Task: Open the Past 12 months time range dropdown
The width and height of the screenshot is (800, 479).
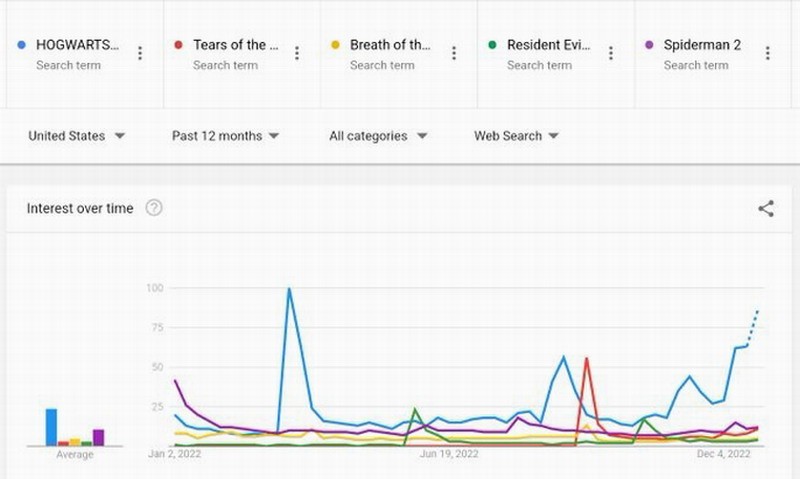Action: point(225,136)
